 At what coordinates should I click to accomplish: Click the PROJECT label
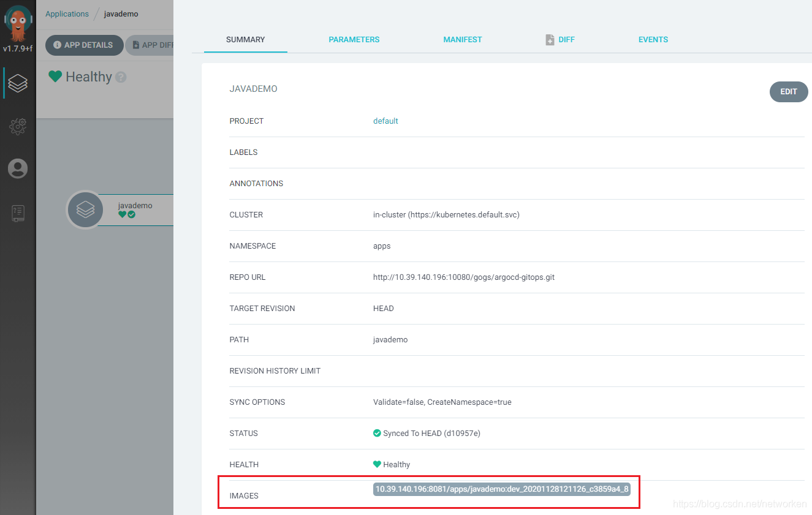[246, 121]
